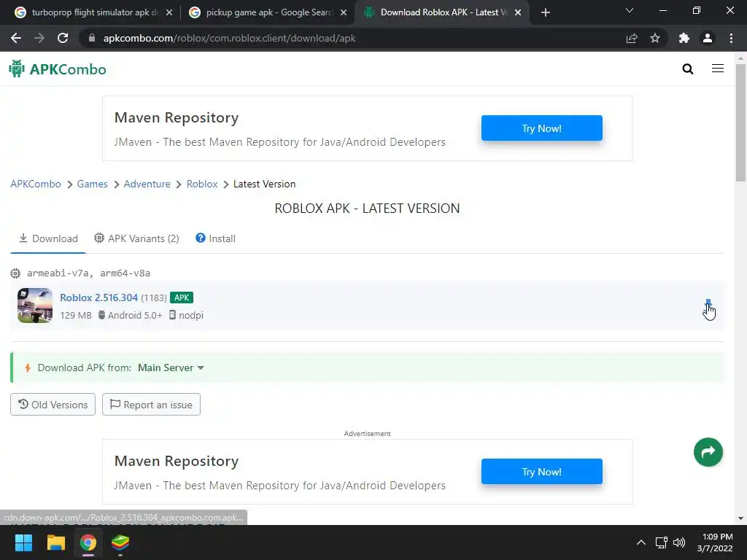The width and height of the screenshot is (747, 560).
Task: Click the 'Latest Version' breadcrumb text
Action: [264, 184]
